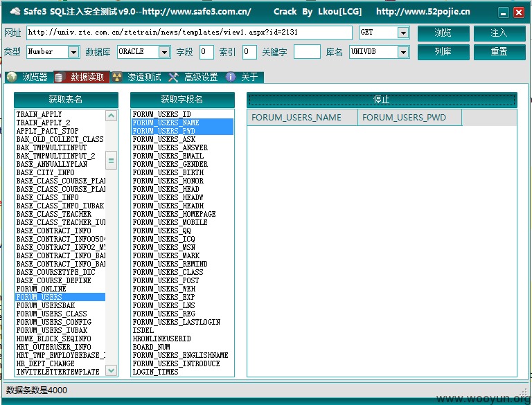Click the 网址 URL input field
The height and width of the screenshot is (405, 532).
[x=189, y=33]
